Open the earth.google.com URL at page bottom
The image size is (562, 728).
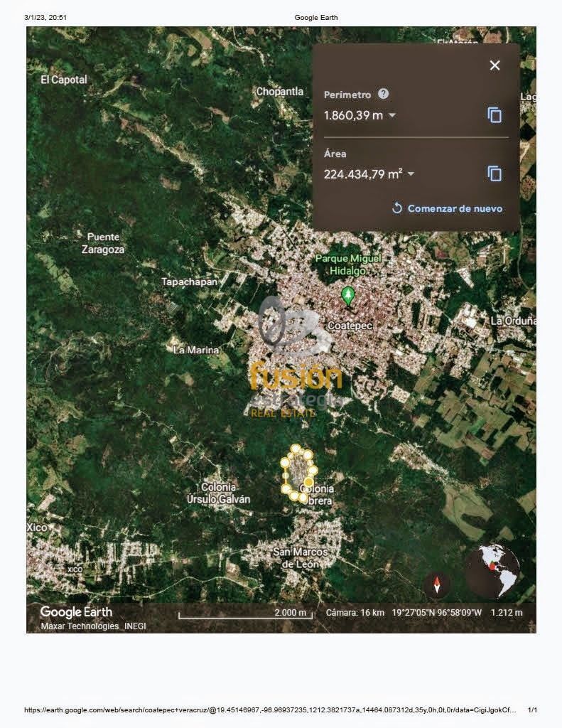pyautogui.click(x=270, y=710)
